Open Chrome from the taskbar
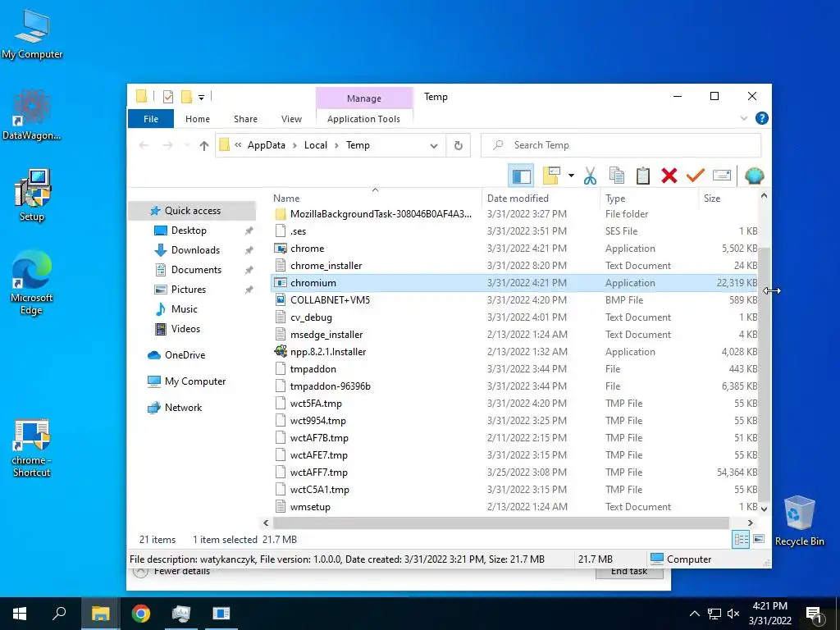The width and height of the screenshot is (840, 630). click(x=141, y=614)
